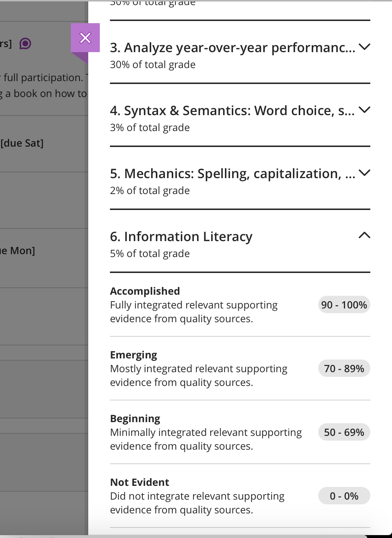Open the purple discussion bubble icon
This screenshot has height=538, width=392.
(x=25, y=44)
